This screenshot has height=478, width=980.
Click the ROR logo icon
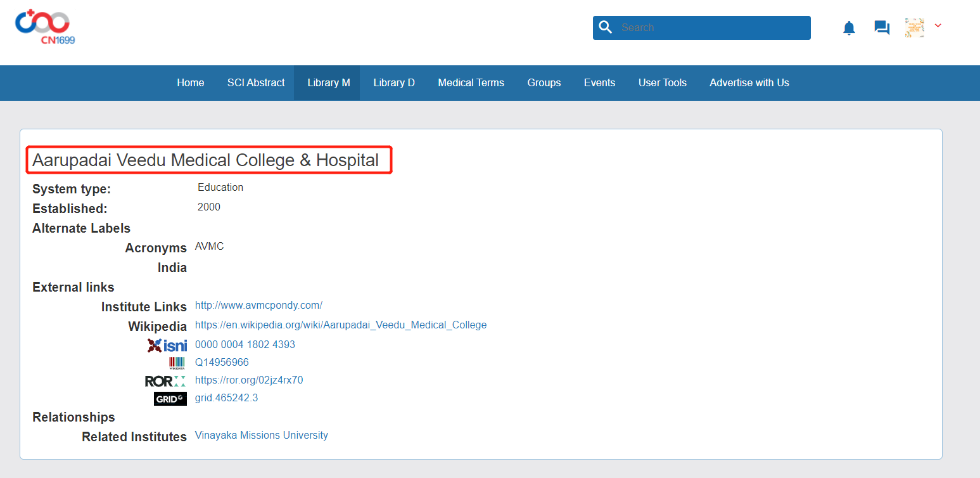click(165, 381)
